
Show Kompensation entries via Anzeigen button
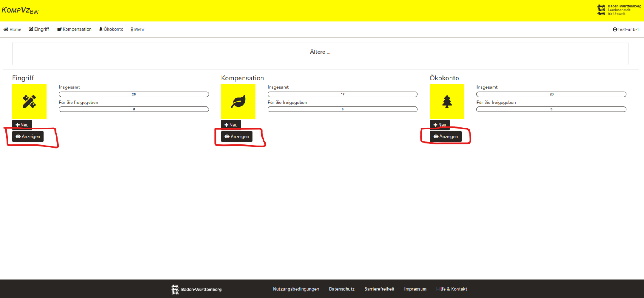pyautogui.click(x=237, y=136)
